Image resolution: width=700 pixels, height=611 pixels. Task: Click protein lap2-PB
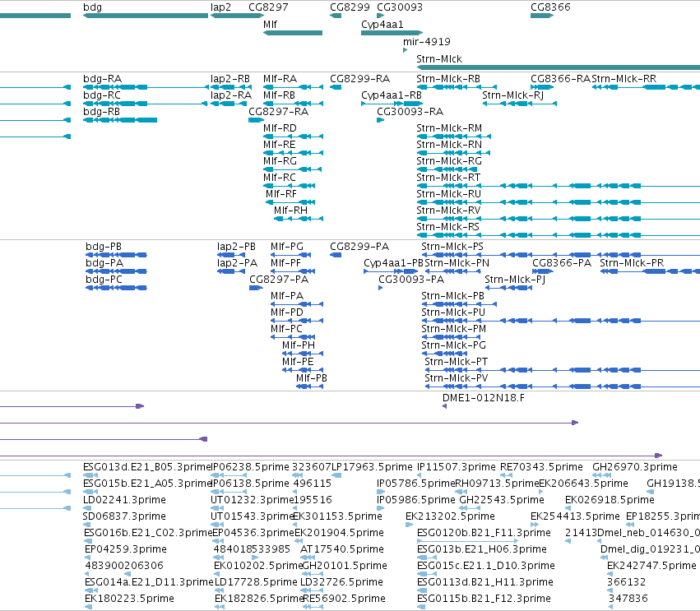pos(236,247)
